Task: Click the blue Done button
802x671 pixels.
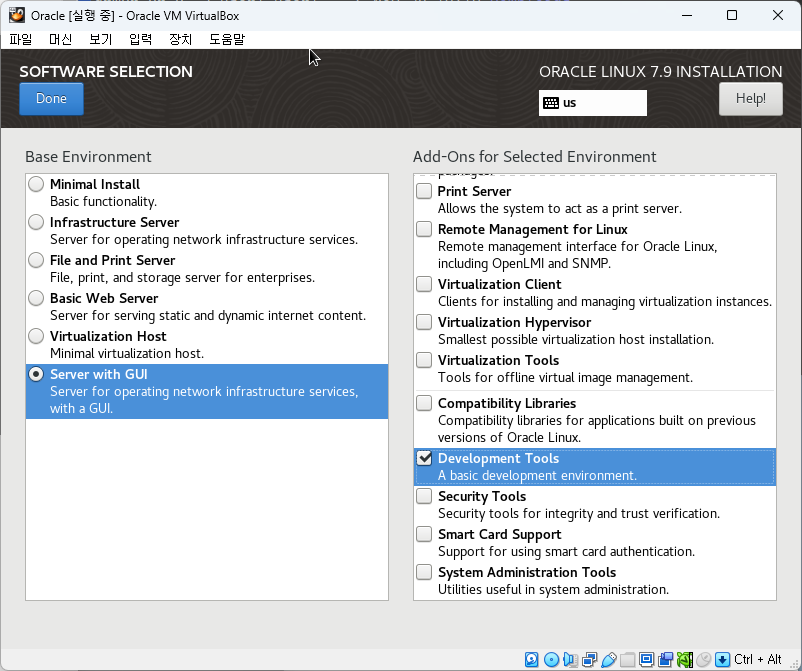Action: (51, 99)
